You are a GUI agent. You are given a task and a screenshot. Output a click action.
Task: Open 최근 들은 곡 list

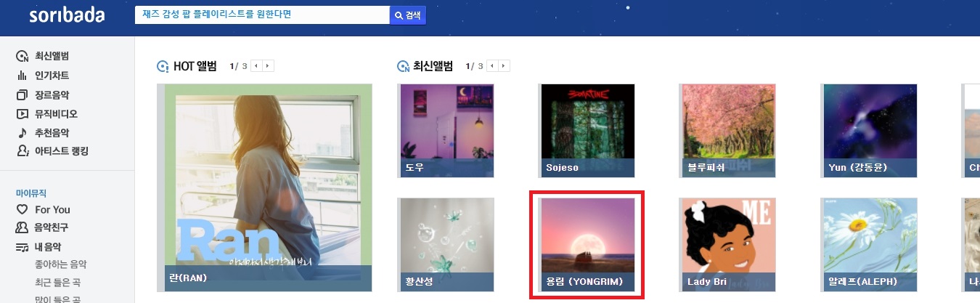[57, 282]
